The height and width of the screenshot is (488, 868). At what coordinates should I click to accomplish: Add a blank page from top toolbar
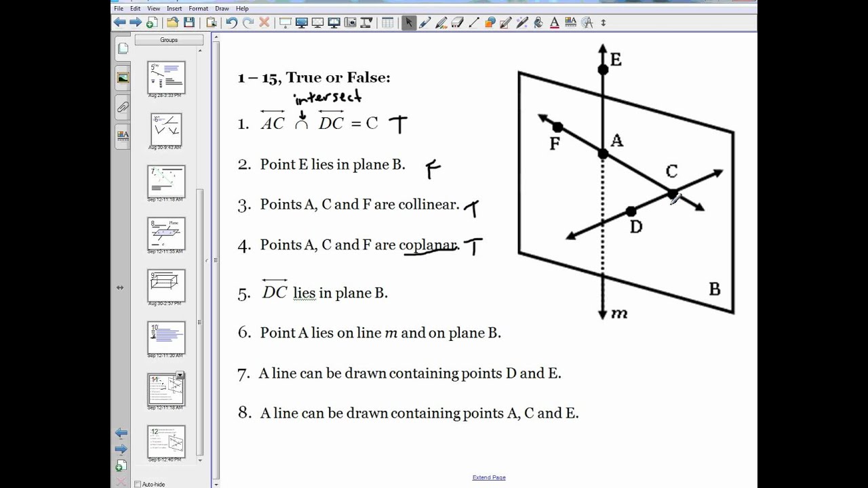pos(151,22)
